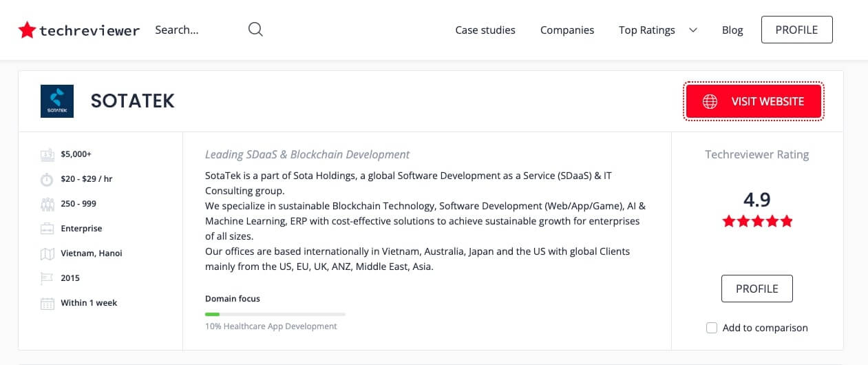Click the VISIT WEBSITE button

pos(754,101)
